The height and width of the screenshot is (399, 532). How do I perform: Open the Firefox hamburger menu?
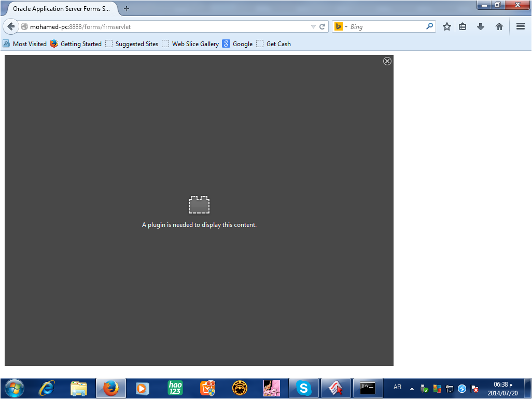521,26
